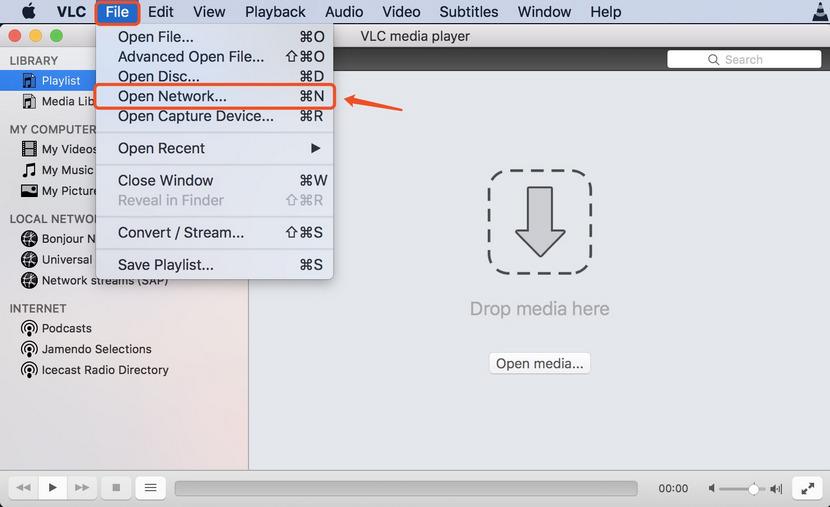Screen dimensions: 830x507
Task: Select the Universal Plug'n'Play globe icon
Action: click(29, 259)
